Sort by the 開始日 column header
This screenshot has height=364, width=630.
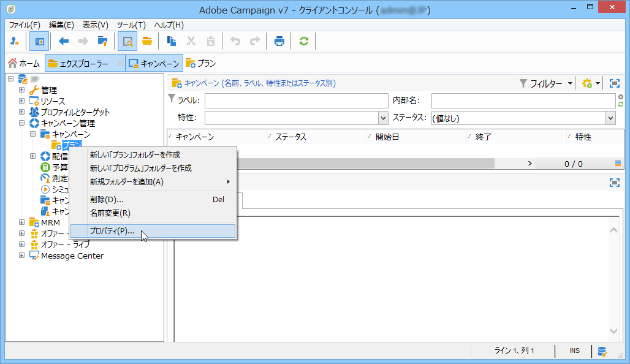[x=417, y=137]
